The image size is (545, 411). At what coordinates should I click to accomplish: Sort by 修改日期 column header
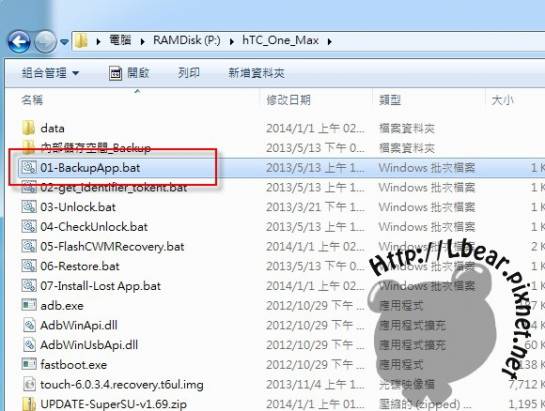tap(288, 100)
